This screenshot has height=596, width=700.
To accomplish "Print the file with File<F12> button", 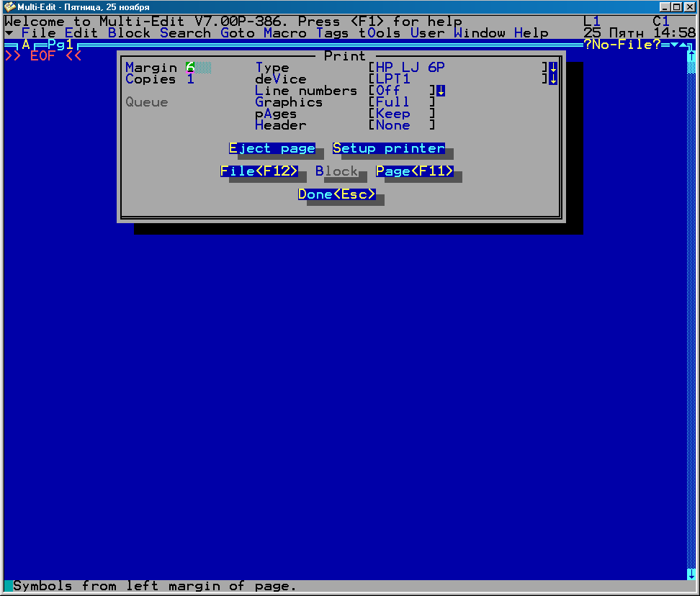I will pos(259,171).
